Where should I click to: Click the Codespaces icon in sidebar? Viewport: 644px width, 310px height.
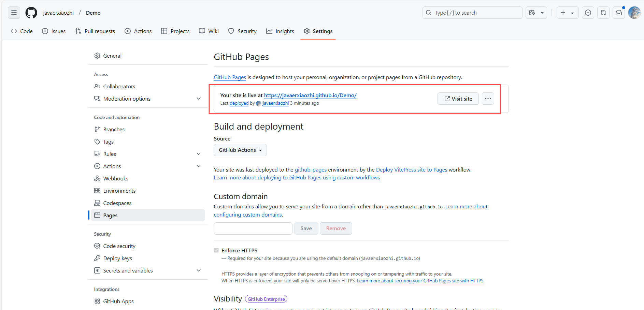97,203
